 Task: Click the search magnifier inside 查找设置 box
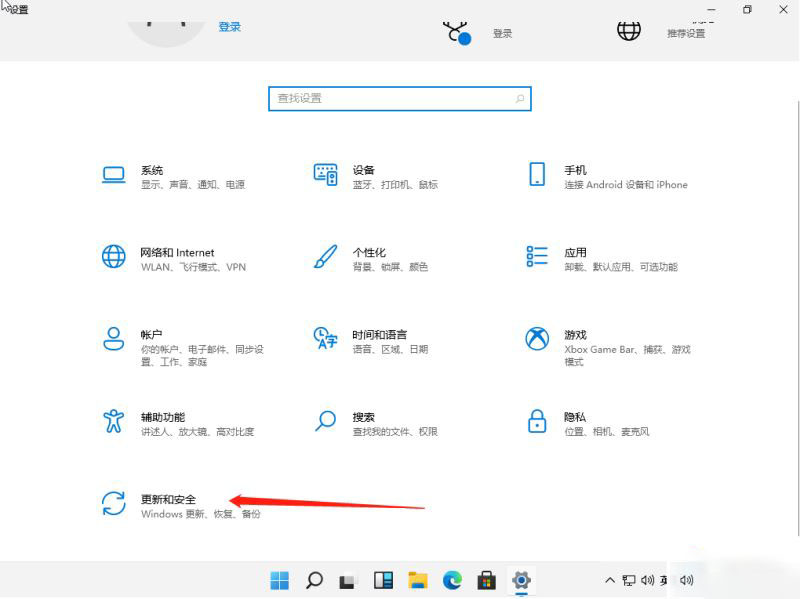click(x=519, y=98)
